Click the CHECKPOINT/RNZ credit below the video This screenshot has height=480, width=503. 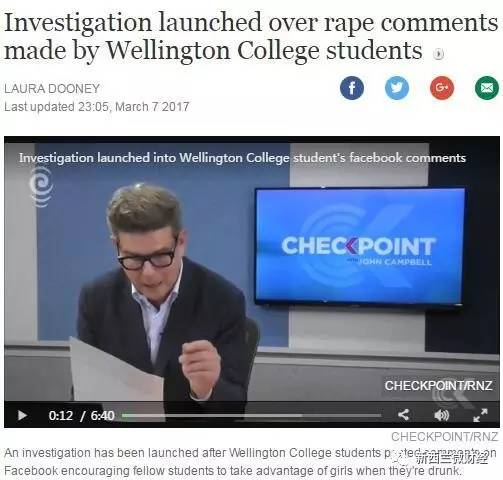445,436
